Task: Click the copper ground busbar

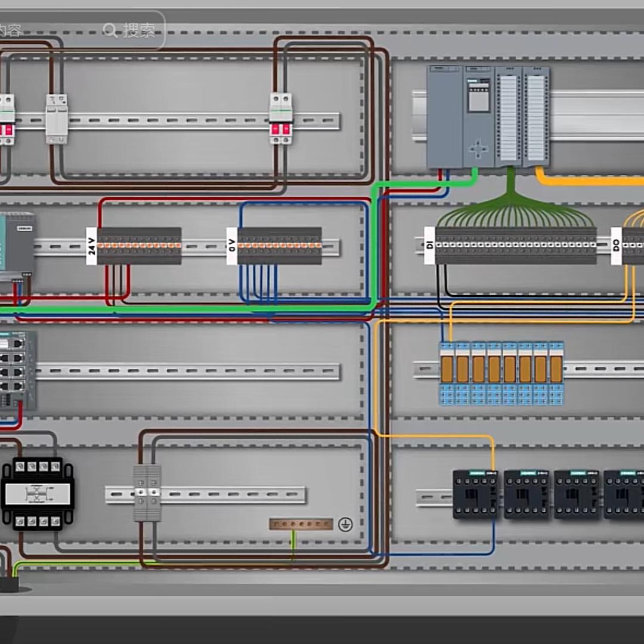Action: (301, 524)
